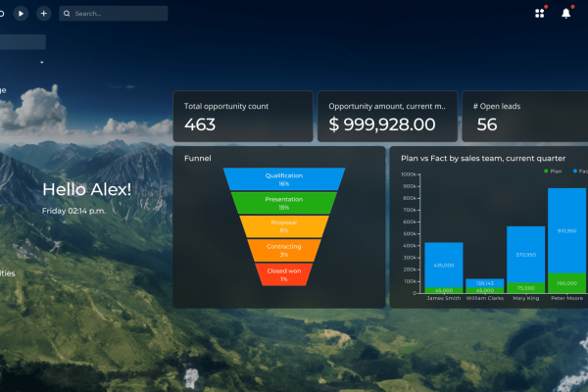
Task: Select the orange Contracting funnel stage
Action: tap(283, 251)
